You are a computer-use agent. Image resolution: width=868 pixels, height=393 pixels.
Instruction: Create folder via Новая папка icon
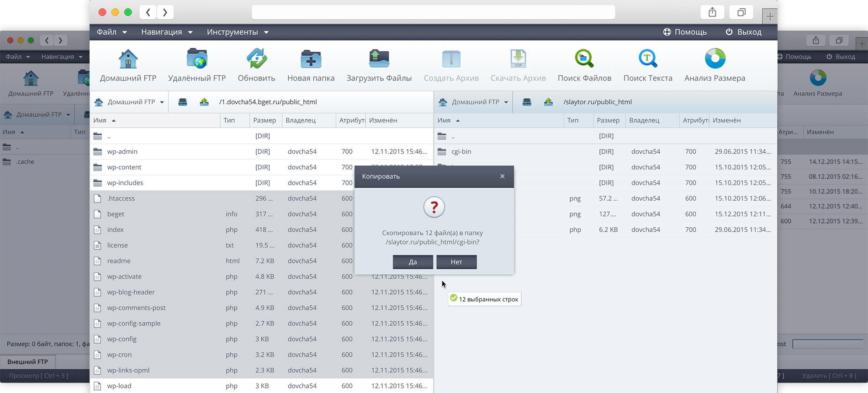point(311,59)
